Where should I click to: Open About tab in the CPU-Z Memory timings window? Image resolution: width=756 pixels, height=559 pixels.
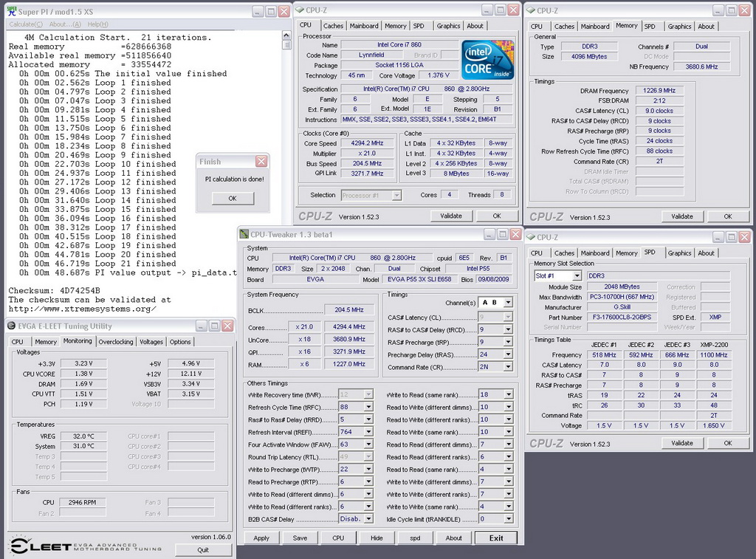coord(707,27)
